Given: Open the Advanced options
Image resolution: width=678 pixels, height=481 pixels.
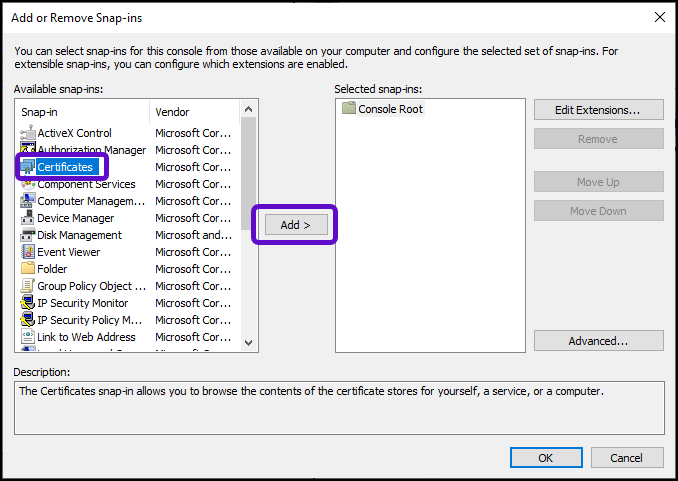Looking at the screenshot, I should click(x=598, y=341).
